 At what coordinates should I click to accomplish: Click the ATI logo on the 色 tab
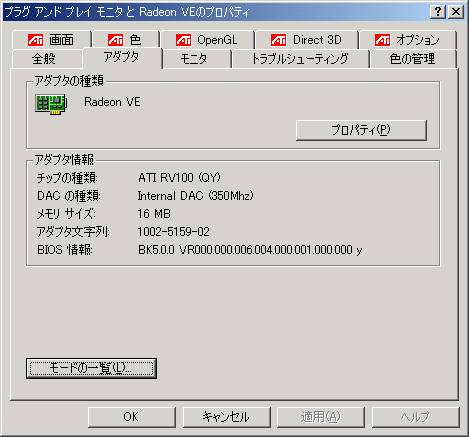tap(115, 40)
